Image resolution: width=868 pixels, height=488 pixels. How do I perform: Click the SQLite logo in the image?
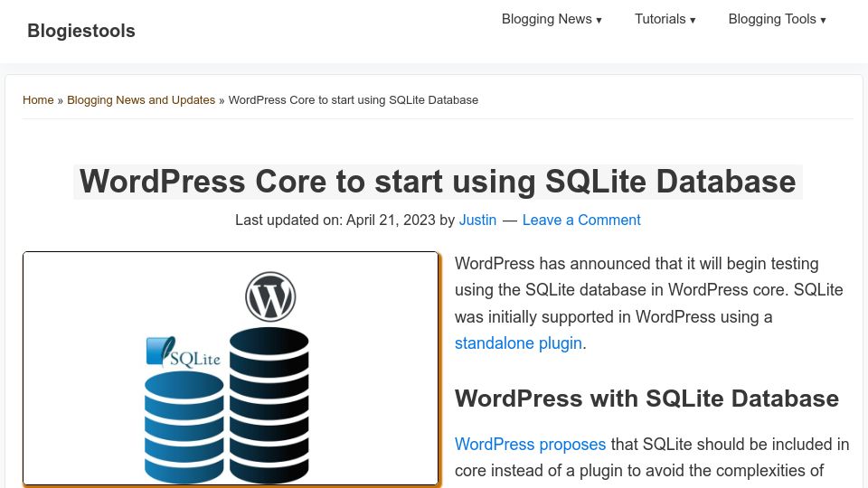coord(184,352)
